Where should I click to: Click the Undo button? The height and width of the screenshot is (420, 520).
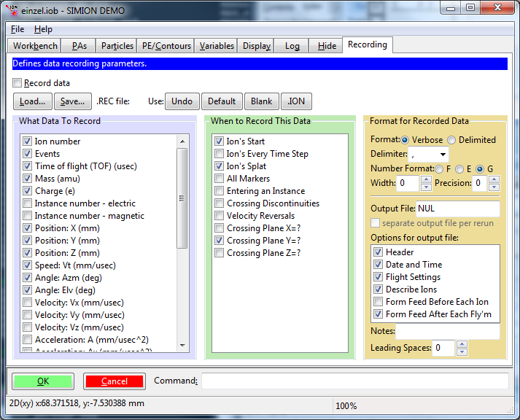(x=182, y=101)
